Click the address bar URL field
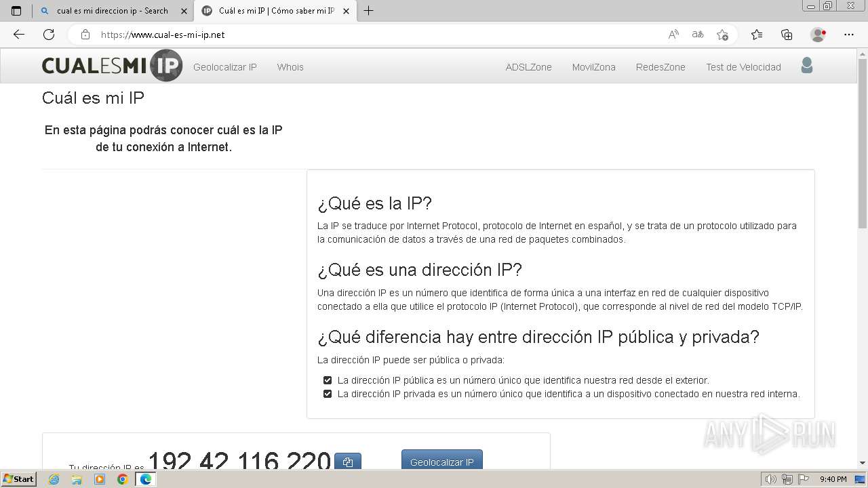The width and height of the screenshot is (868, 488). pyautogui.click(x=380, y=35)
